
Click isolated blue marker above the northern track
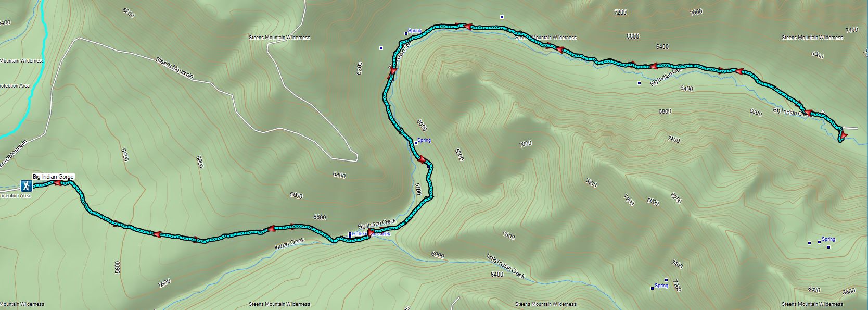pyautogui.click(x=502, y=17)
